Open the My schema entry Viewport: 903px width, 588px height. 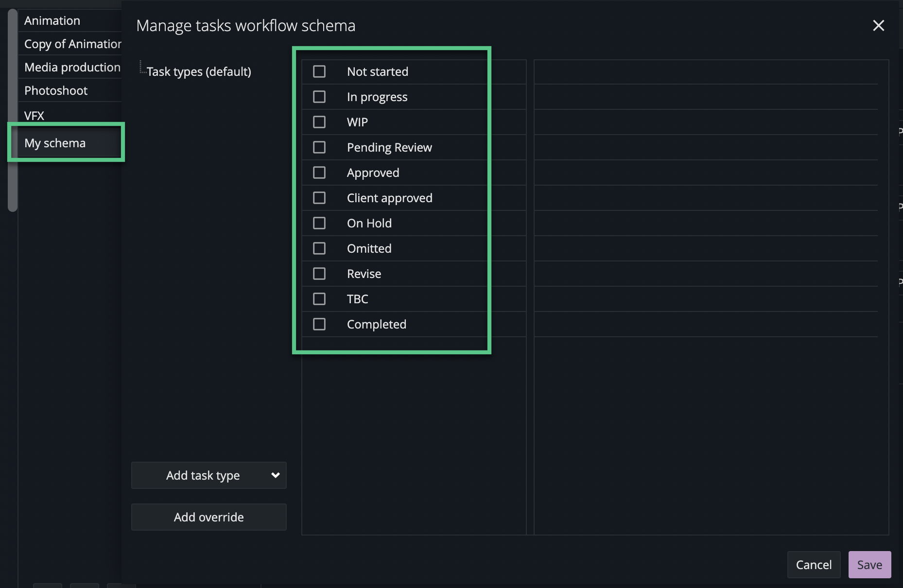[x=55, y=143]
